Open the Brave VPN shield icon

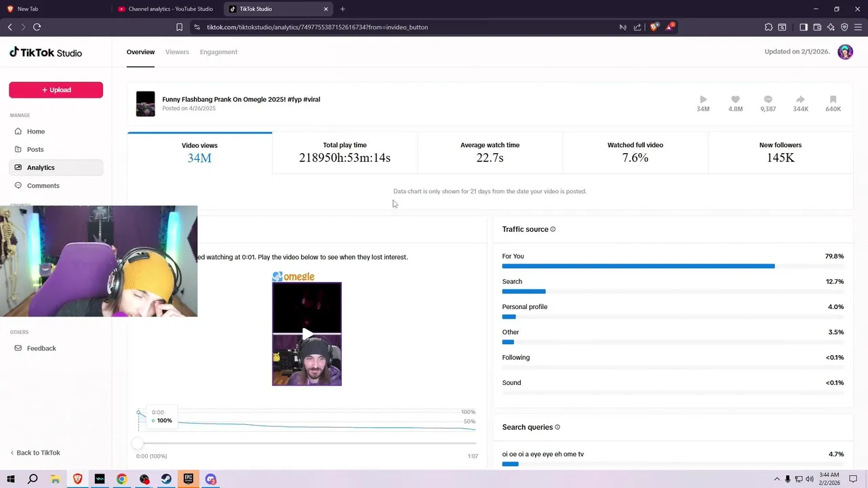click(x=844, y=27)
